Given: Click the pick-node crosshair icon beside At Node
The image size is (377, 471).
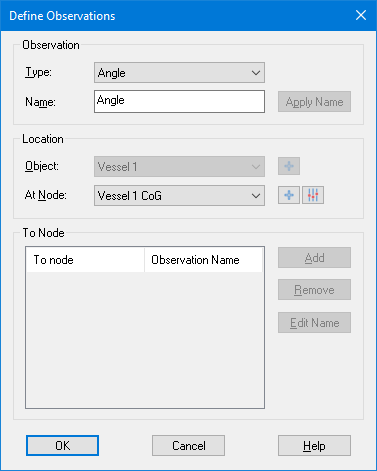Looking at the screenshot, I should [289, 195].
